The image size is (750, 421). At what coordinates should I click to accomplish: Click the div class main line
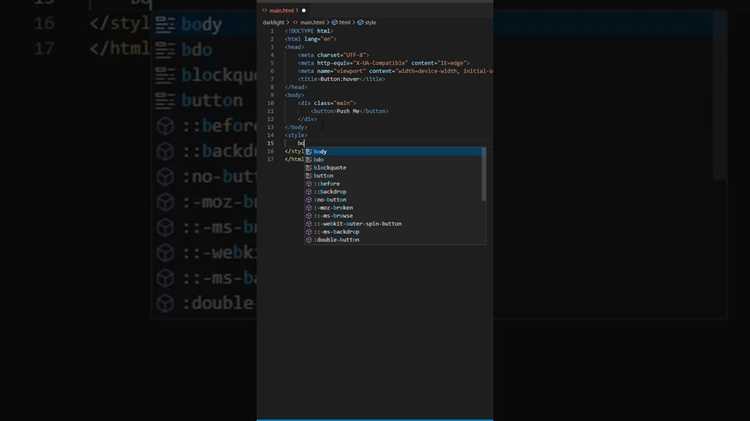327,103
